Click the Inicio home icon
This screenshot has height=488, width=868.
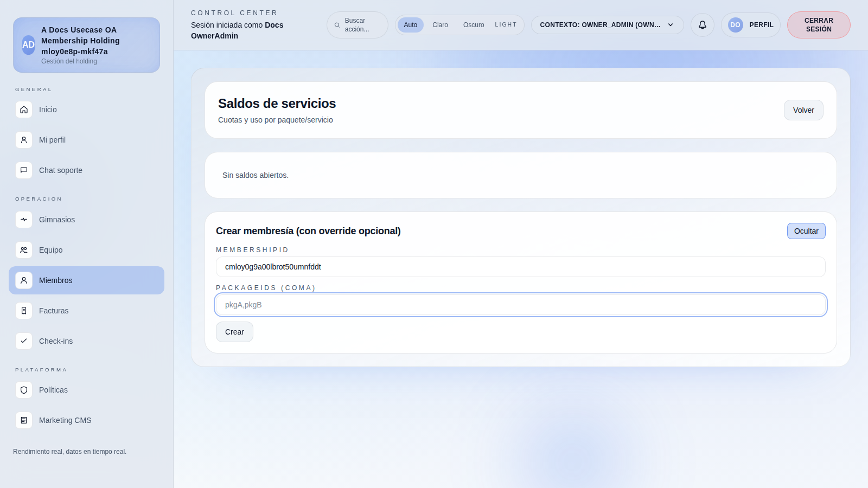[24, 110]
